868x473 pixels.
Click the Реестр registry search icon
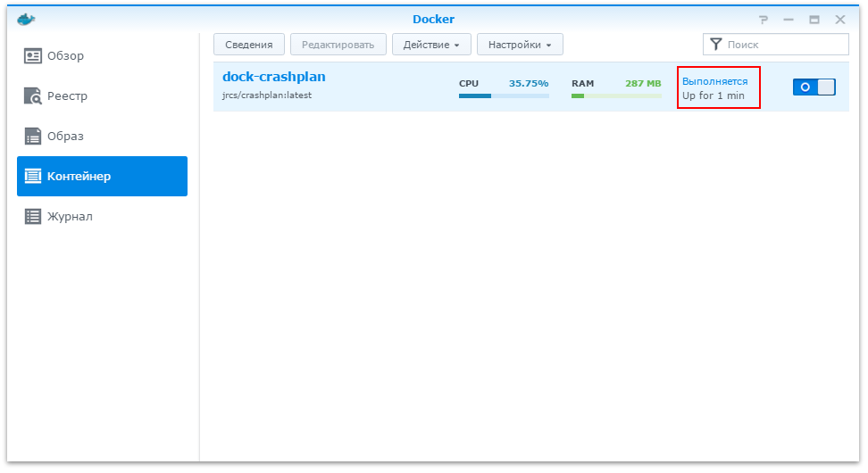pyautogui.click(x=33, y=95)
